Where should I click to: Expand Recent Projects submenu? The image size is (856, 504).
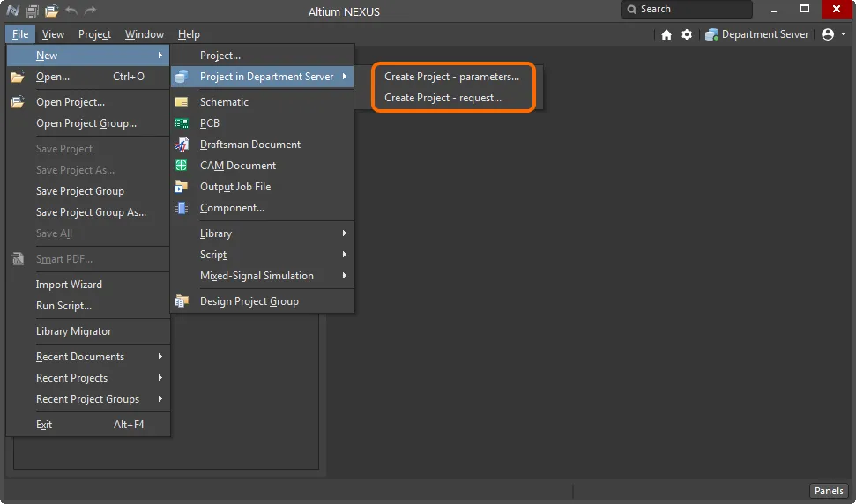(88, 378)
